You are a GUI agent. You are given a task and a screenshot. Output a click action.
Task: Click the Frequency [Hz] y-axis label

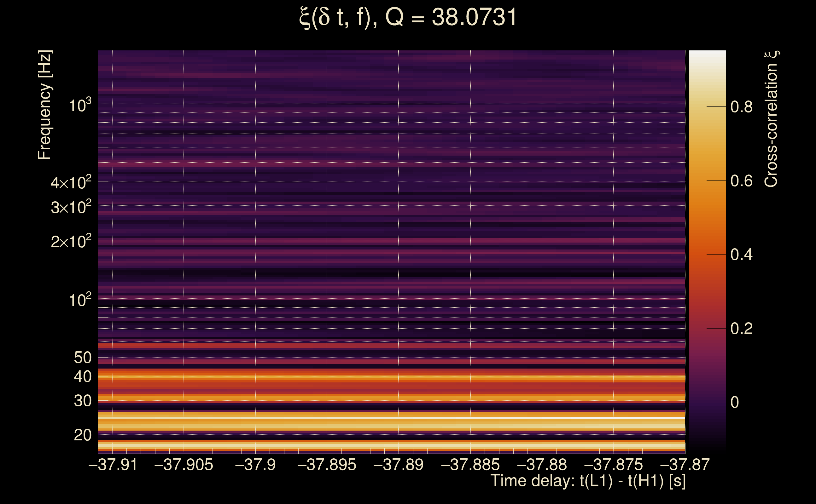[45, 105]
